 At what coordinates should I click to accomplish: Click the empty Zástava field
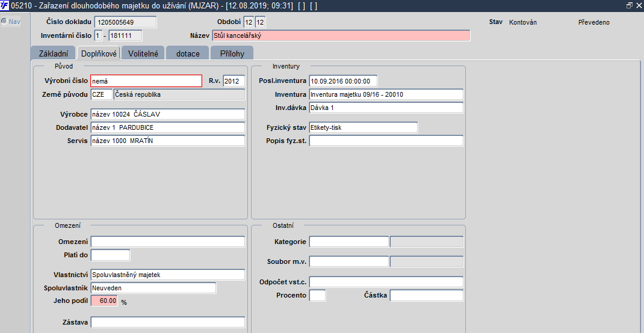[167, 322]
